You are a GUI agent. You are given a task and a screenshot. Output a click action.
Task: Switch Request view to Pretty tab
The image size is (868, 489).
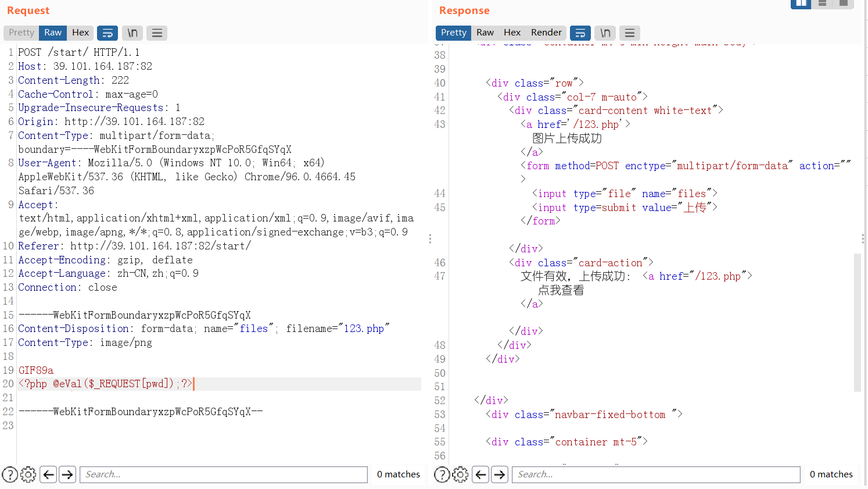coord(21,33)
